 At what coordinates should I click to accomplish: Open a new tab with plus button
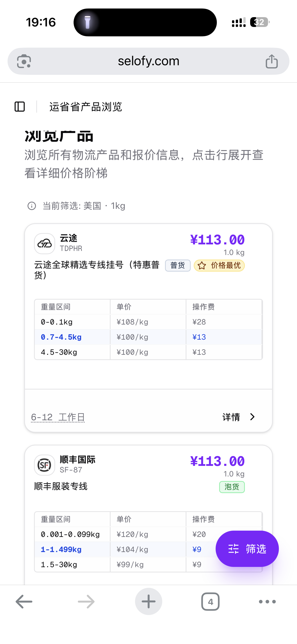click(148, 601)
